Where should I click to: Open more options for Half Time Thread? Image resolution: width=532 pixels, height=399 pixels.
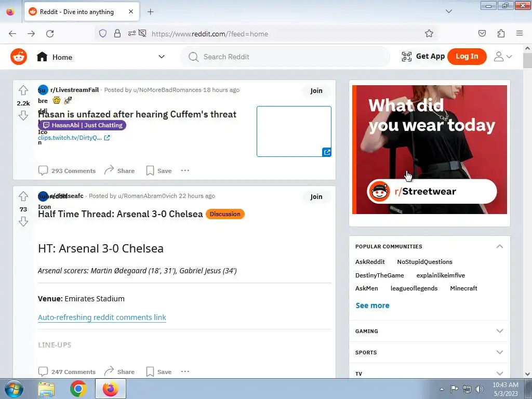[185, 371]
